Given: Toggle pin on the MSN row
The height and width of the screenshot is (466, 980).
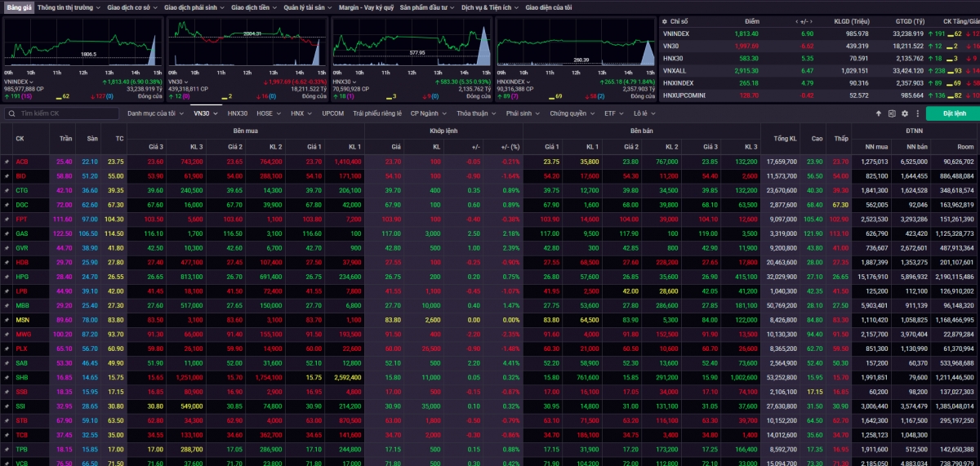Looking at the screenshot, I should pyautogui.click(x=7, y=319).
